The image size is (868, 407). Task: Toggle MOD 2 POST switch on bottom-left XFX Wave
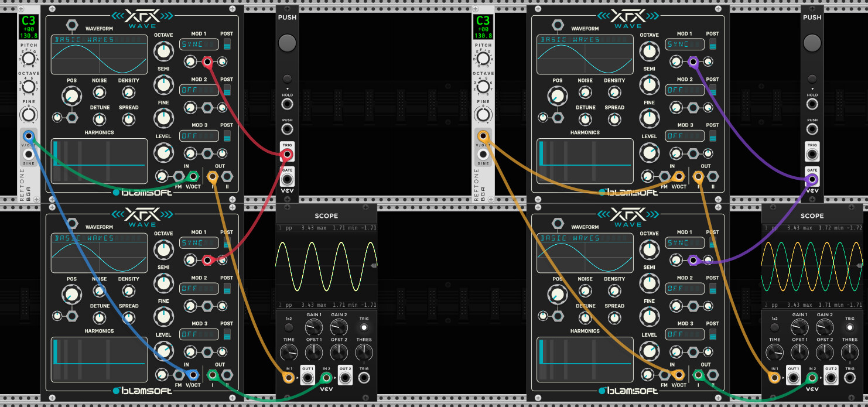point(227,288)
